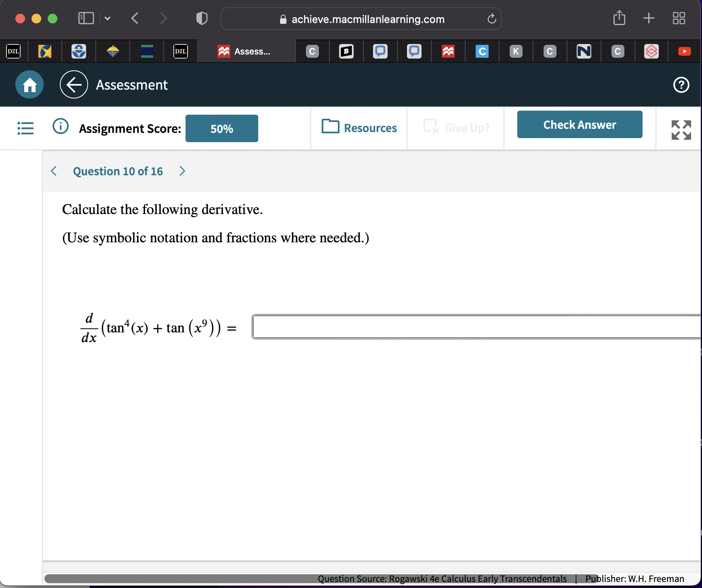Open a new tab with the plus icon
Screen dimensions: 702x588
pyautogui.click(x=649, y=18)
